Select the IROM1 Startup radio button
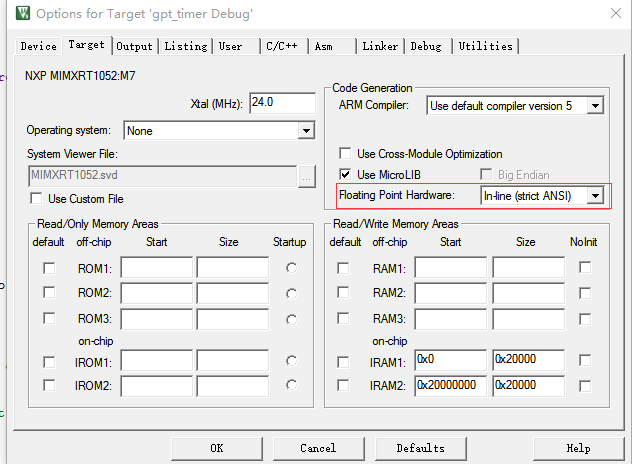The width and height of the screenshot is (632, 464). tap(291, 360)
